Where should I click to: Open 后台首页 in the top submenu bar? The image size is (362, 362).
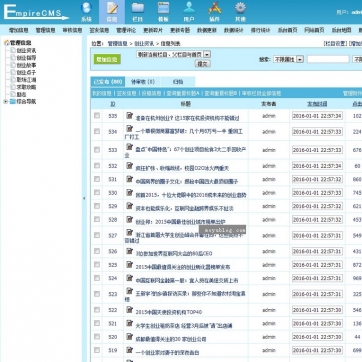[x=287, y=30]
